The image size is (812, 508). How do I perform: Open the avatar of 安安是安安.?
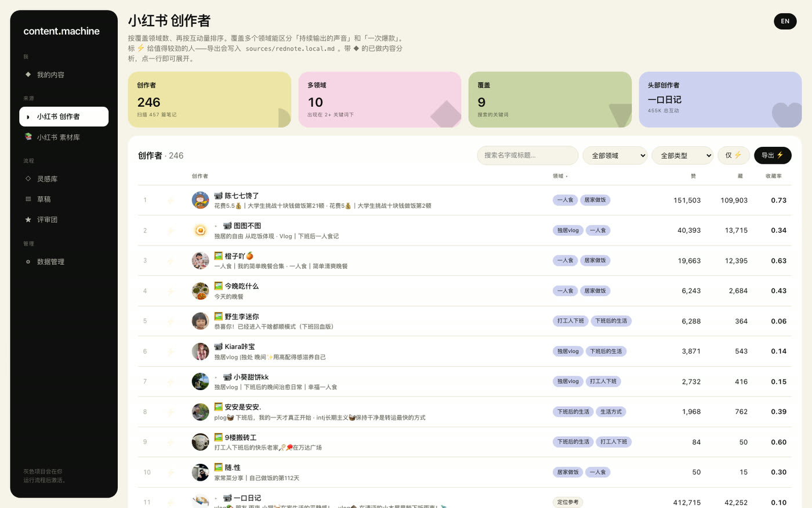[x=201, y=412]
